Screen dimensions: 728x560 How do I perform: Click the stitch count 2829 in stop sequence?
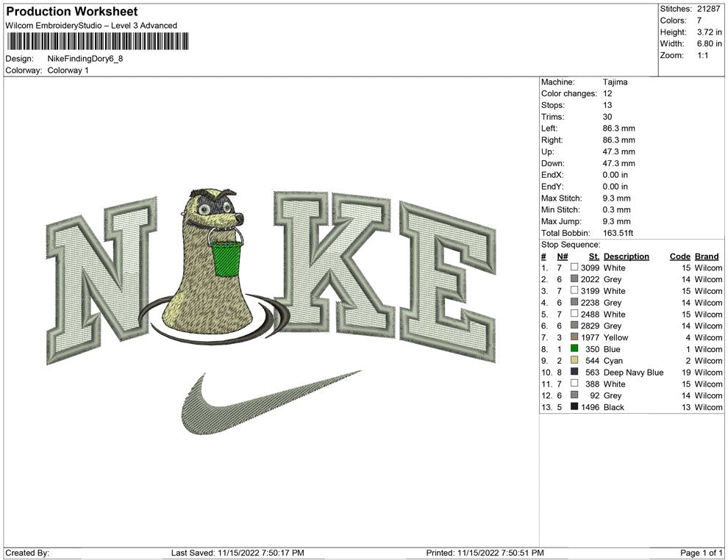pos(590,326)
